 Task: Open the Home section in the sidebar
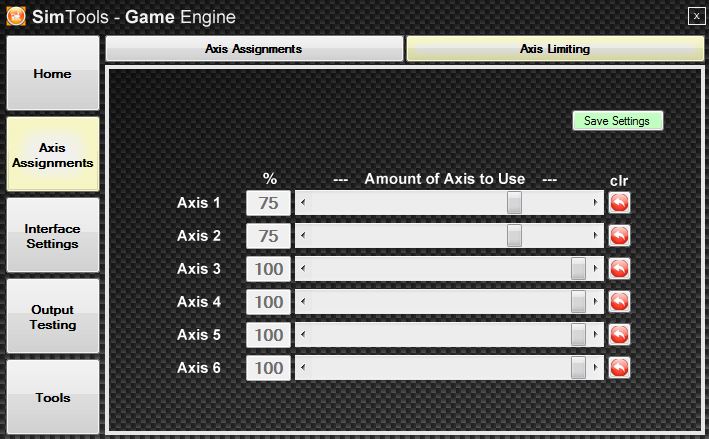53,73
